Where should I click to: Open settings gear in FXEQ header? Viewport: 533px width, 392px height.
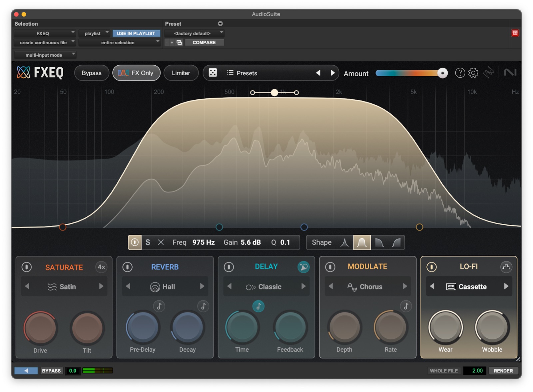tap(473, 73)
